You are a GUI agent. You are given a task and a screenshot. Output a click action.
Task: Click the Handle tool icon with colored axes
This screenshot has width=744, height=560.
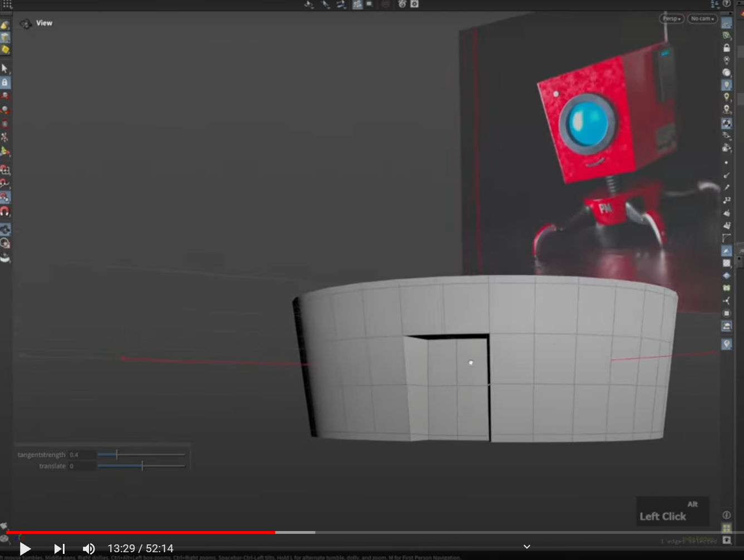click(5, 151)
